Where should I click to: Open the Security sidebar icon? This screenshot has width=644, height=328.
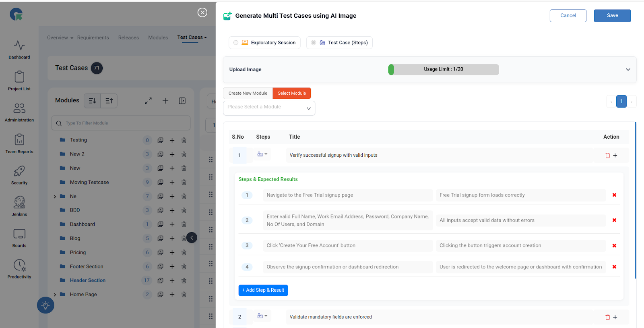19,175
